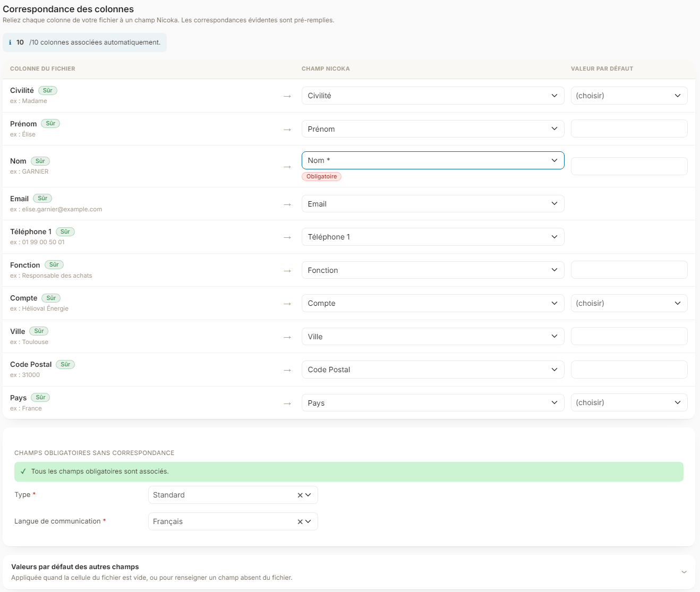700x592 pixels.
Task: Open the Compte Champ Nicoka dropdown
Action: click(x=433, y=303)
